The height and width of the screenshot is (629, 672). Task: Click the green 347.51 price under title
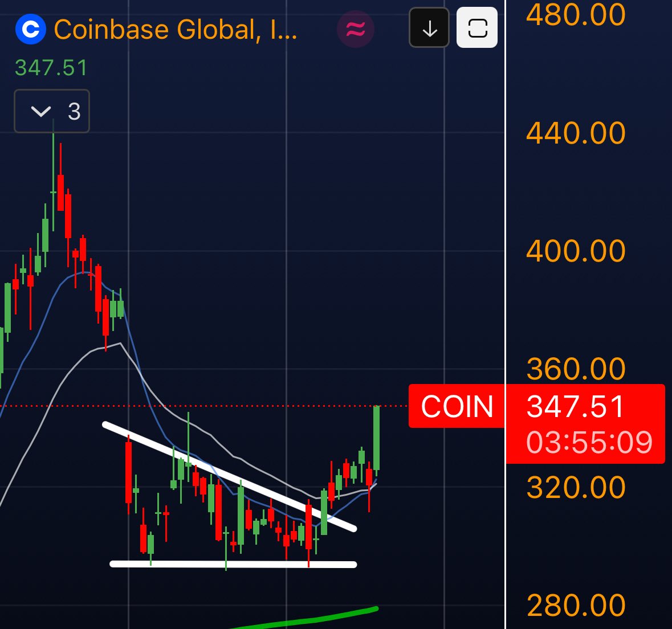(x=51, y=68)
